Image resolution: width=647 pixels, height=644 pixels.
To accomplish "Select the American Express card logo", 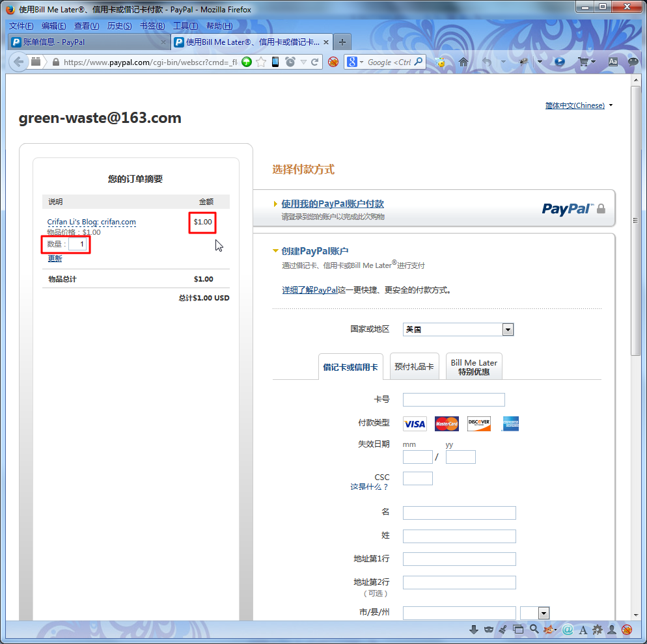I will [511, 424].
